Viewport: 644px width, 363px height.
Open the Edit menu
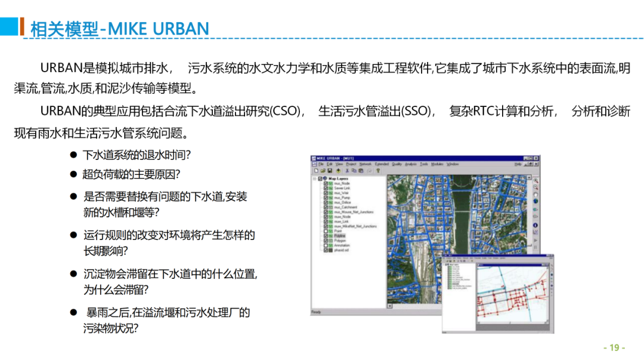(330, 164)
